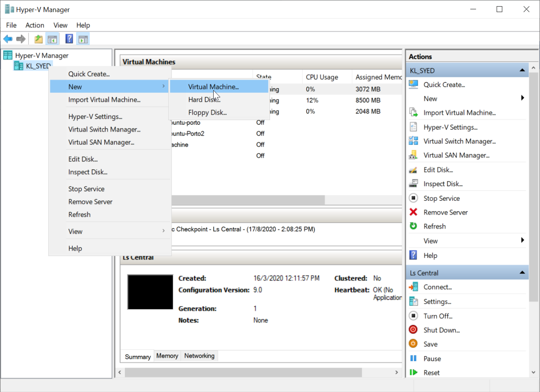Image resolution: width=540 pixels, height=392 pixels.
Task: Toggle the Show/Hide Action Pane icon
Action: coord(83,39)
